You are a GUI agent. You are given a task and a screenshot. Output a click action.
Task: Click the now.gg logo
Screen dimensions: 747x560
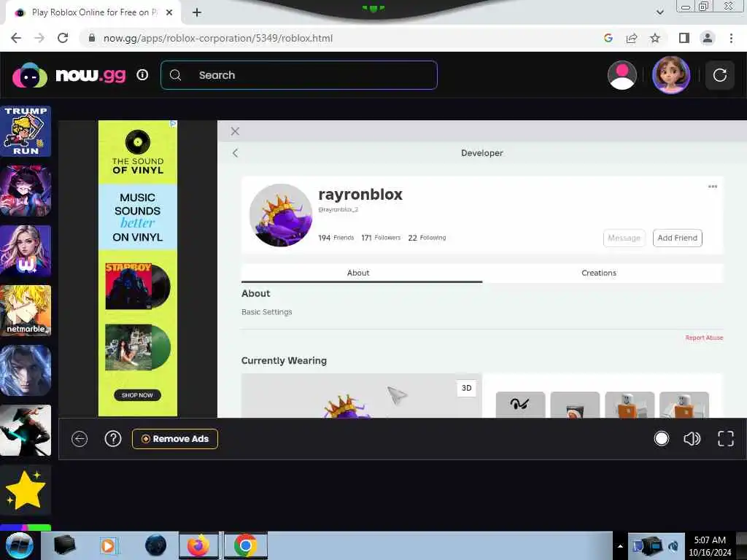[69, 75]
